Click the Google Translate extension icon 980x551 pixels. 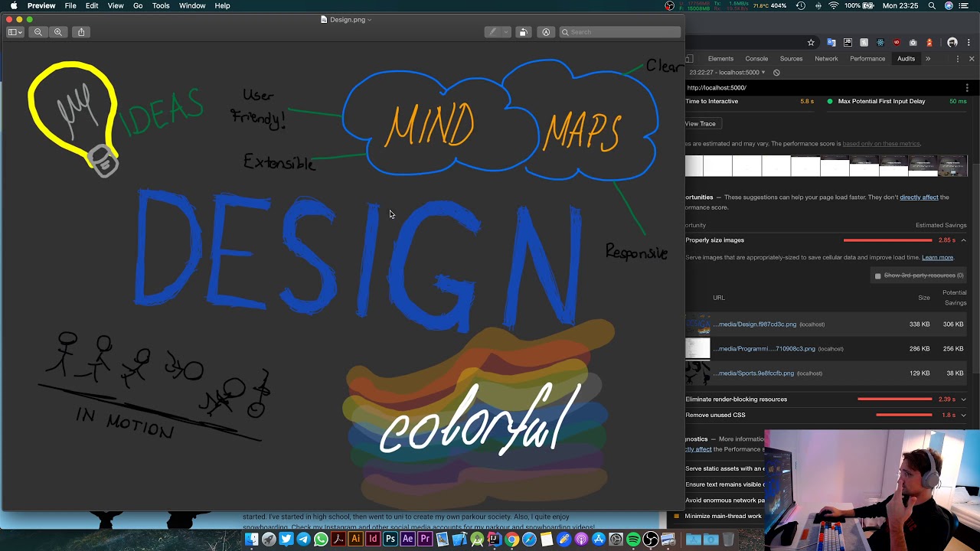click(x=831, y=43)
